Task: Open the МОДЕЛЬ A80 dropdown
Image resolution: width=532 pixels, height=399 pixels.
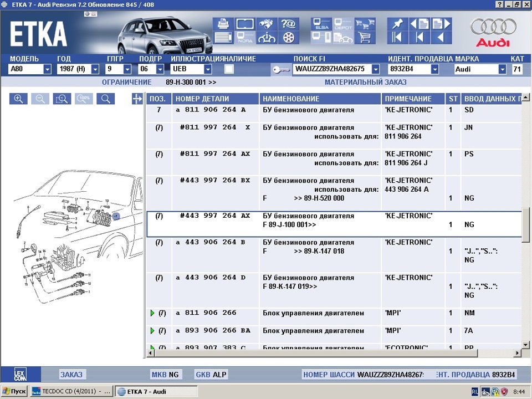Action: coord(47,69)
